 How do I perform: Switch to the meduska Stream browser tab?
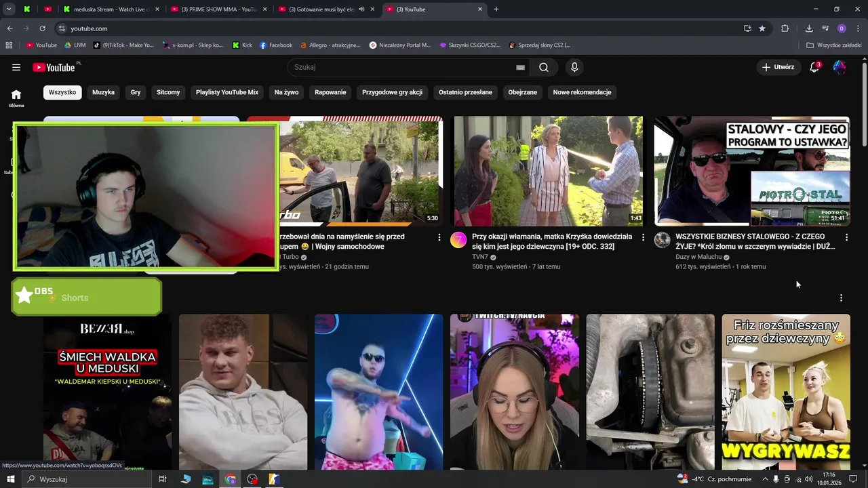tap(110, 9)
